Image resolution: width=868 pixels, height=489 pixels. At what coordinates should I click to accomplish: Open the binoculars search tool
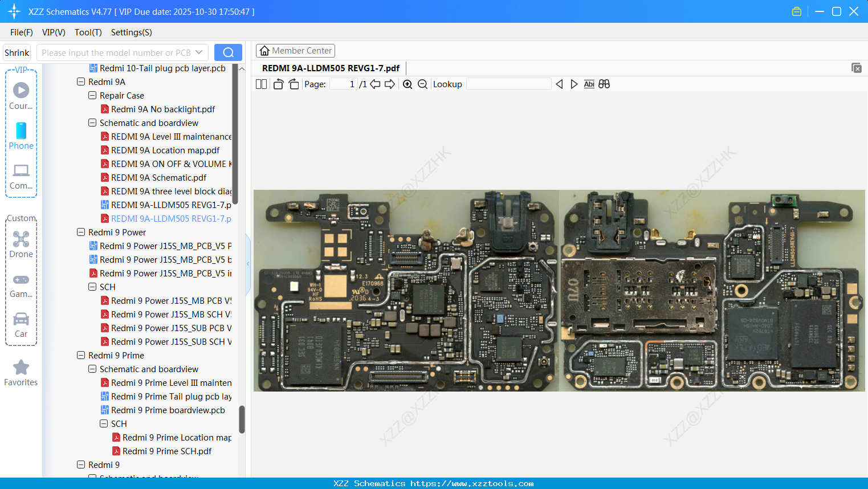[x=604, y=84]
